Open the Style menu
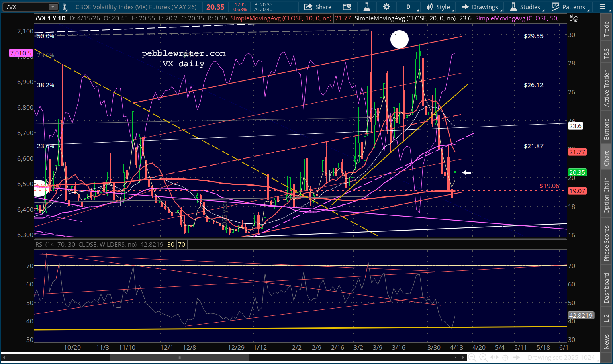The image size is (613, 364). tap(439, 7)
